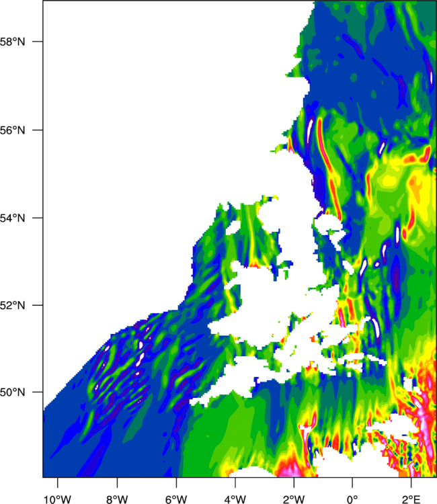Click the 2°W longitude label
The width and height of the screenshot is (437, 504).
tap(294, 499)
